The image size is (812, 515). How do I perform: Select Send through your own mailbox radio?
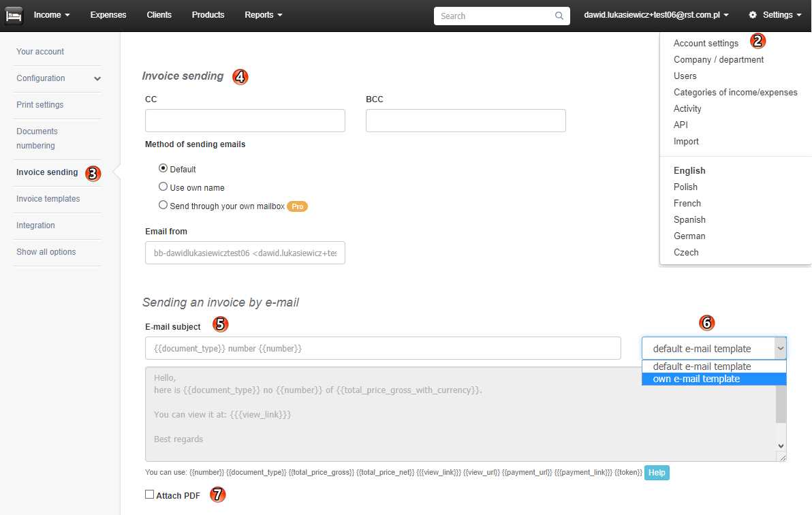click(x=163, y=205)
